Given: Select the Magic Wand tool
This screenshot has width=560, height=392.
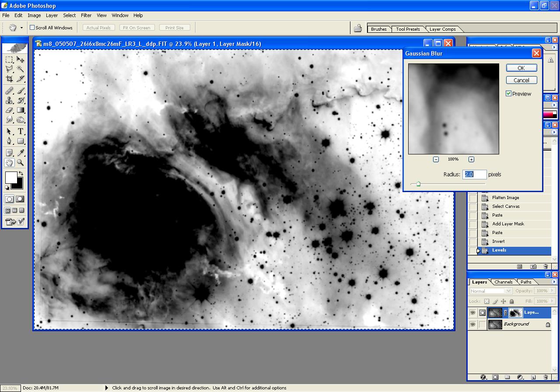Looking at the screenshot, I should [20, 69].
